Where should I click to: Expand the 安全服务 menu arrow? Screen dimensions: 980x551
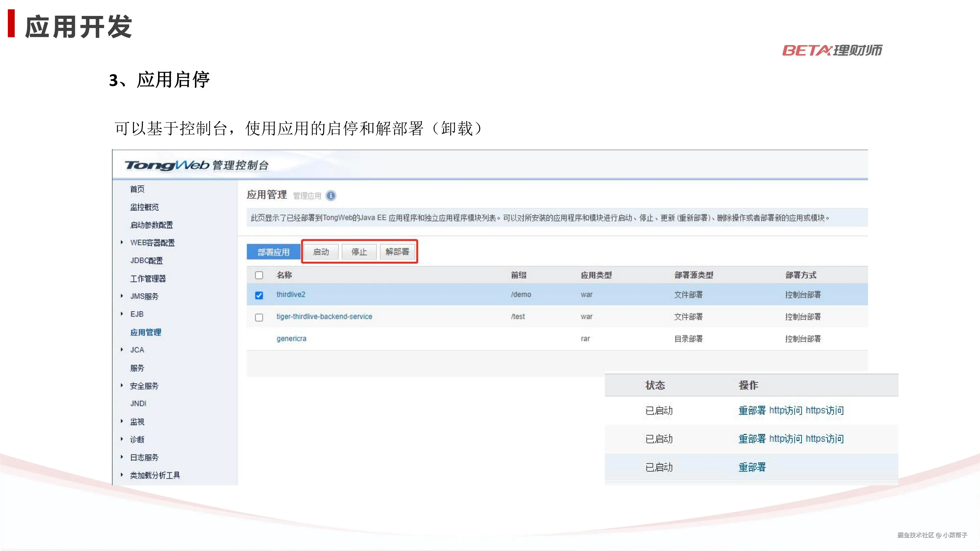point(122,386)
